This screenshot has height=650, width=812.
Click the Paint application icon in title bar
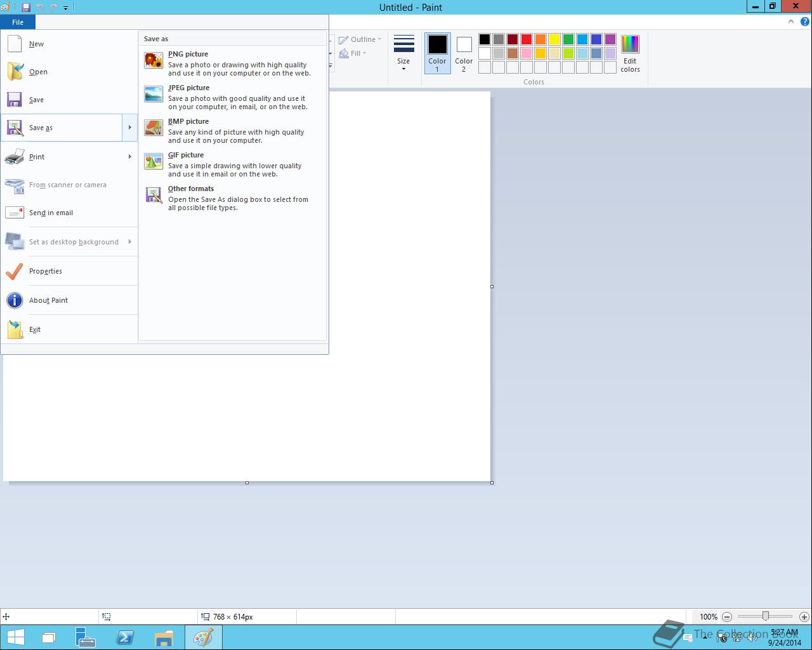(5, 8)
